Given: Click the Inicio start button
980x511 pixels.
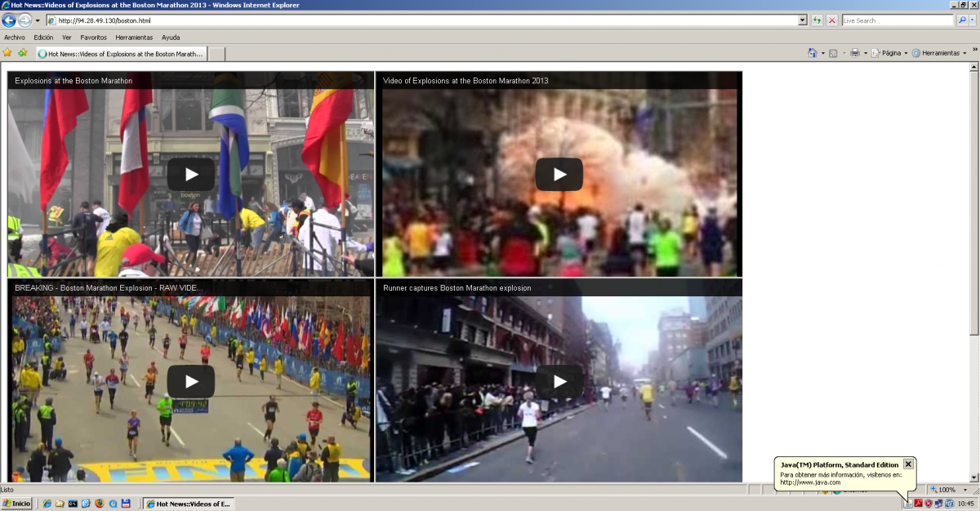Looking at the screenshot, I should pyautogui.click(x=16, y=504).
